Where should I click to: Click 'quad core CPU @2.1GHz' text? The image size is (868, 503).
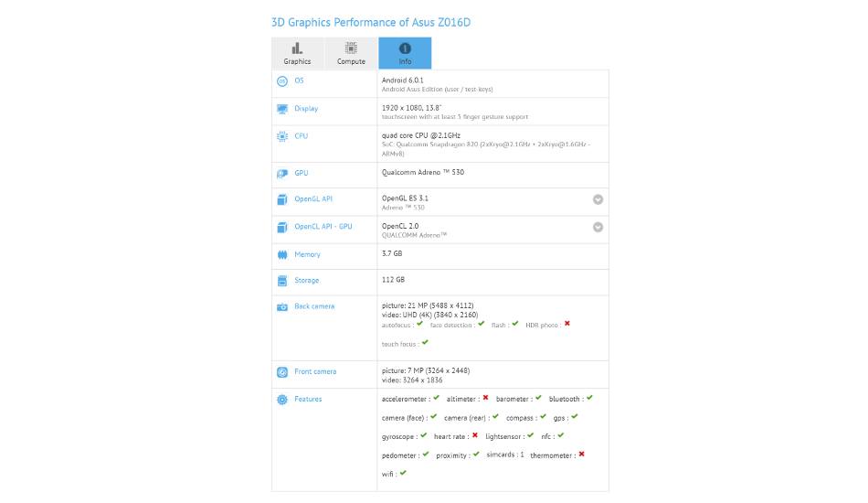[420, 135]
